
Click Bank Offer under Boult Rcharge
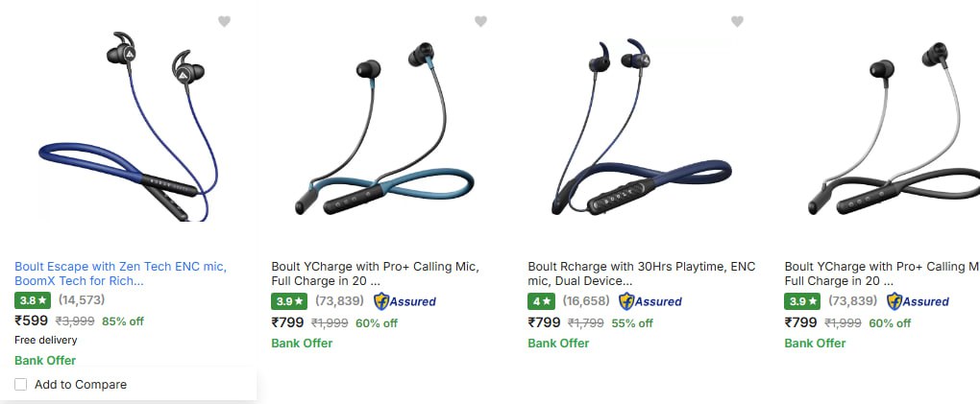coord(558,343)
